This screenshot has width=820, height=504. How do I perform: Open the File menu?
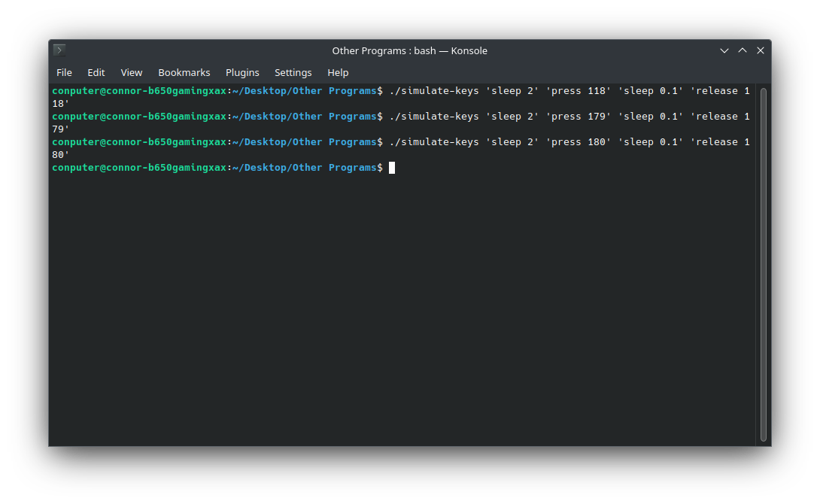coord(65,73)
